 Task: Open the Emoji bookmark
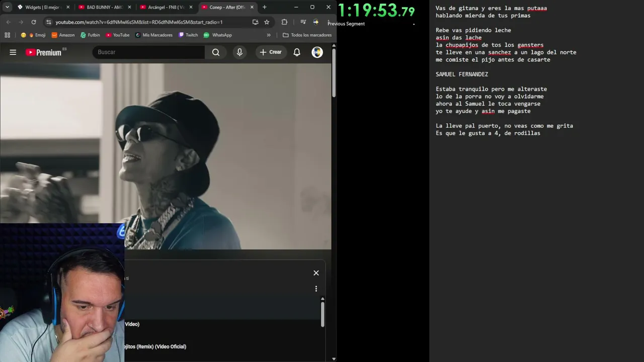coord(33,35)
